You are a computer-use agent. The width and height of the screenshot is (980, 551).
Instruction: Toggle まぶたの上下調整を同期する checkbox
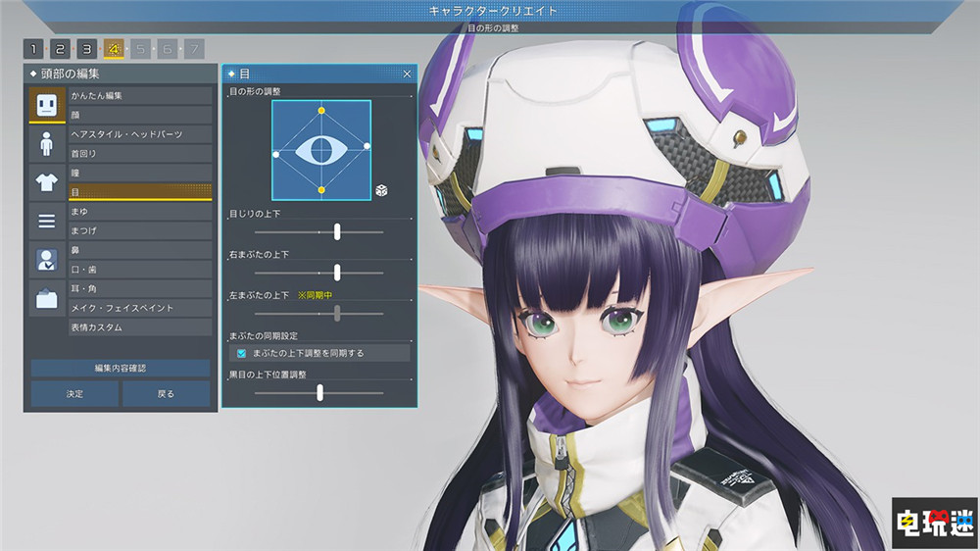pyautogui.click(x=241, y=353)
